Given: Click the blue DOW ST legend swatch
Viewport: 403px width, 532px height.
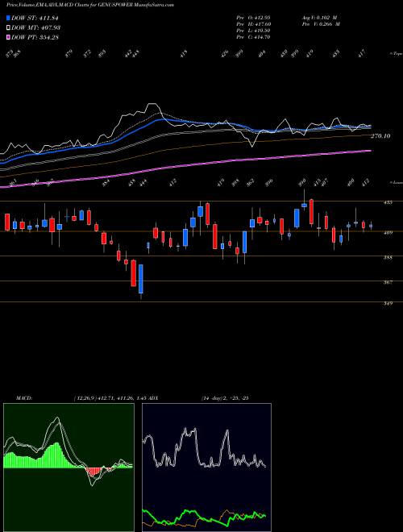Looking at the screenshot, I should coord(8,18).
